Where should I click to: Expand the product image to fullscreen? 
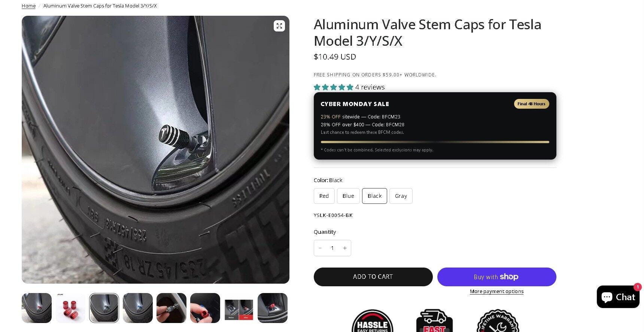[x=279, y=26]
